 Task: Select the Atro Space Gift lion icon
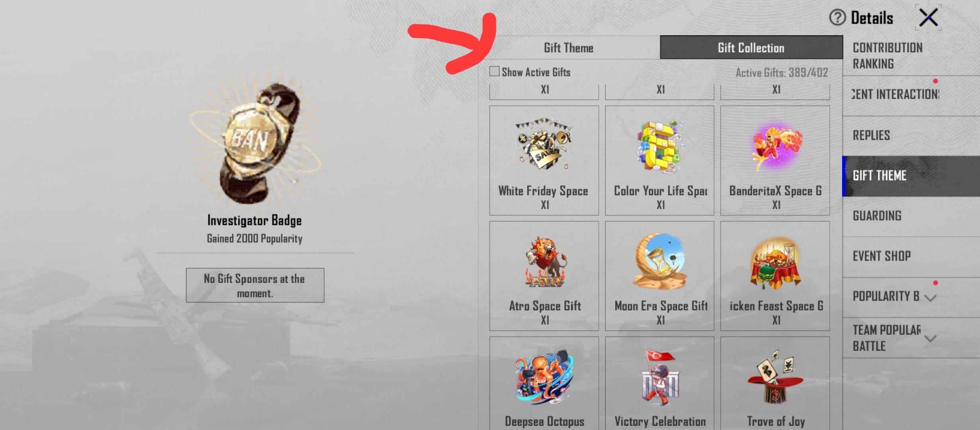pyautogui.click(x=544, y=262)
